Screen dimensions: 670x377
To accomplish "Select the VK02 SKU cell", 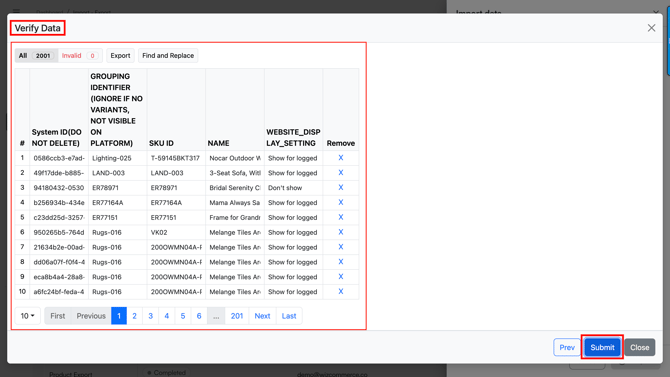I will 176,233.
